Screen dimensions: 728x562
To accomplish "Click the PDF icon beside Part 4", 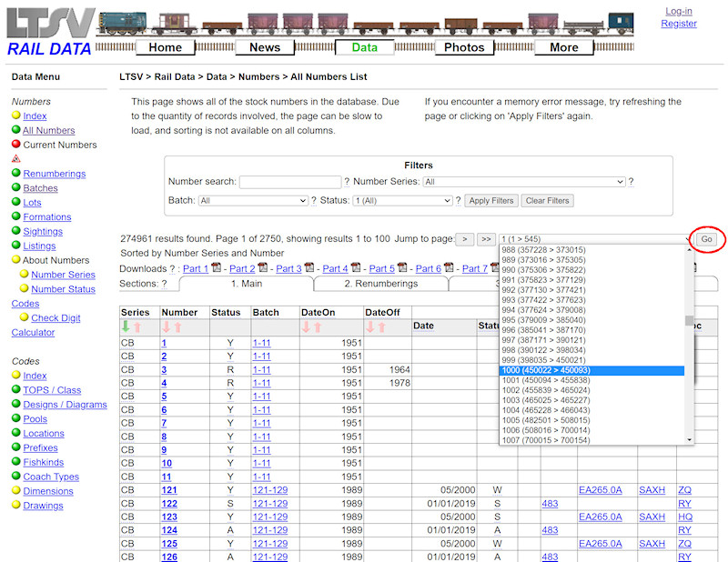I will (x=354, y=269).
